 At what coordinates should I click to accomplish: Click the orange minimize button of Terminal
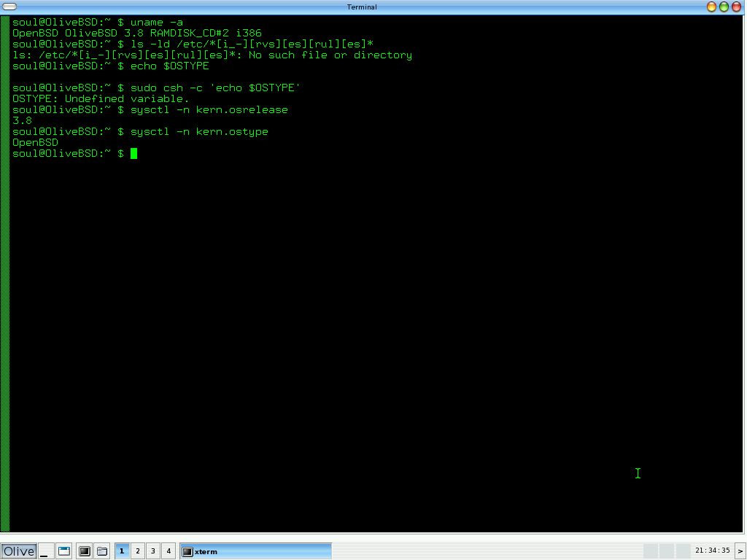click(x=711, y=7)
